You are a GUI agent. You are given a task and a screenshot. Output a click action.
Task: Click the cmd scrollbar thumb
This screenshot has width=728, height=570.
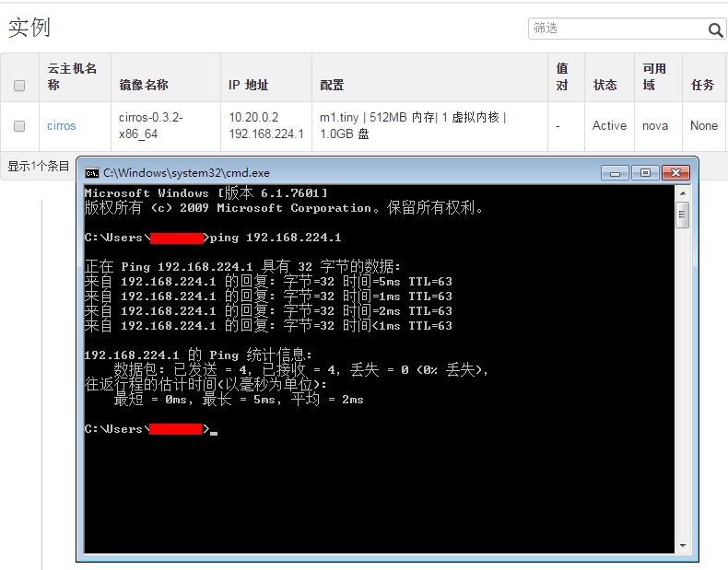pyautogui.click(x=683, y=215)
